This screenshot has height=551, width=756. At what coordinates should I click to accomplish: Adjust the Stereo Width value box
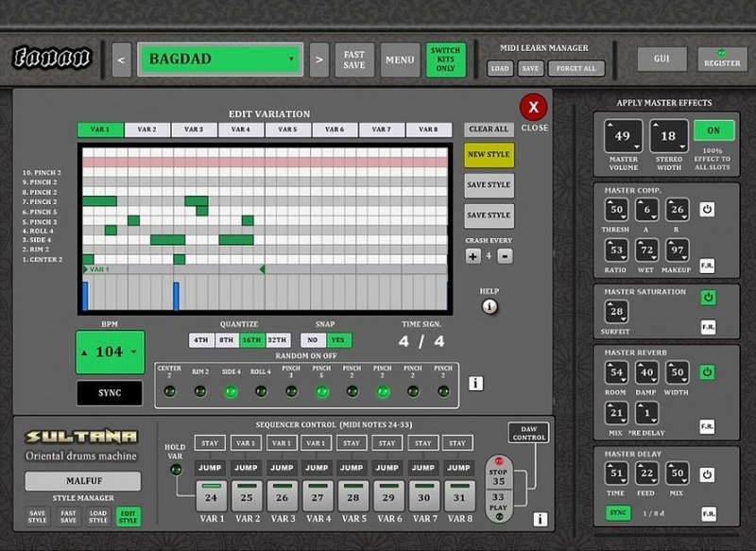coord(669,136)
